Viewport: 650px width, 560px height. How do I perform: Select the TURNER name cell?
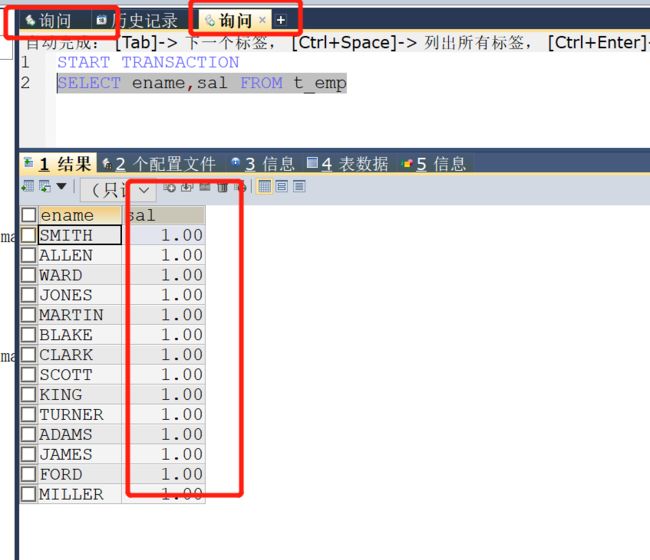[80, 414]
